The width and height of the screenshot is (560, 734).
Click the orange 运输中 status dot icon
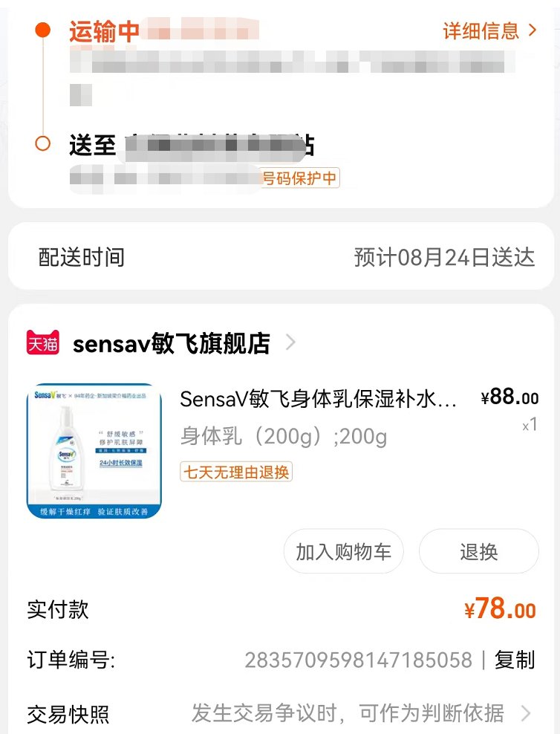(x=42, y=30)
